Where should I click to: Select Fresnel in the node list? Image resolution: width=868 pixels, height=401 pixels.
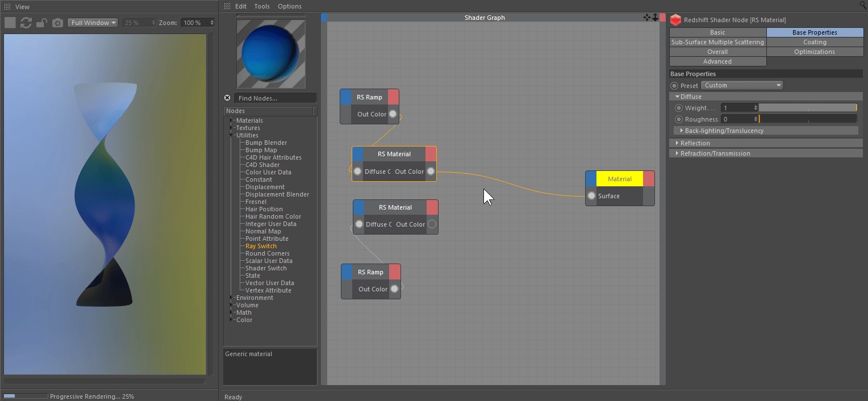click(256, 202)
